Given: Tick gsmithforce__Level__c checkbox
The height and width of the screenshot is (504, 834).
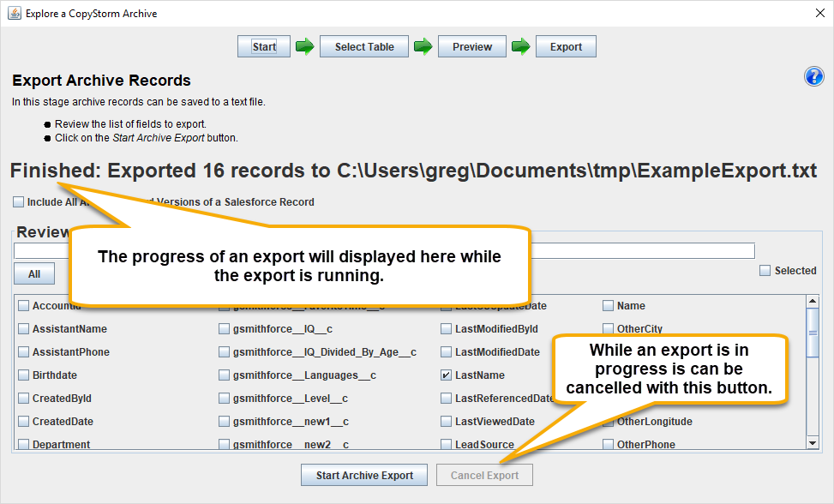Looking at the screenshot, I should 224,399.
